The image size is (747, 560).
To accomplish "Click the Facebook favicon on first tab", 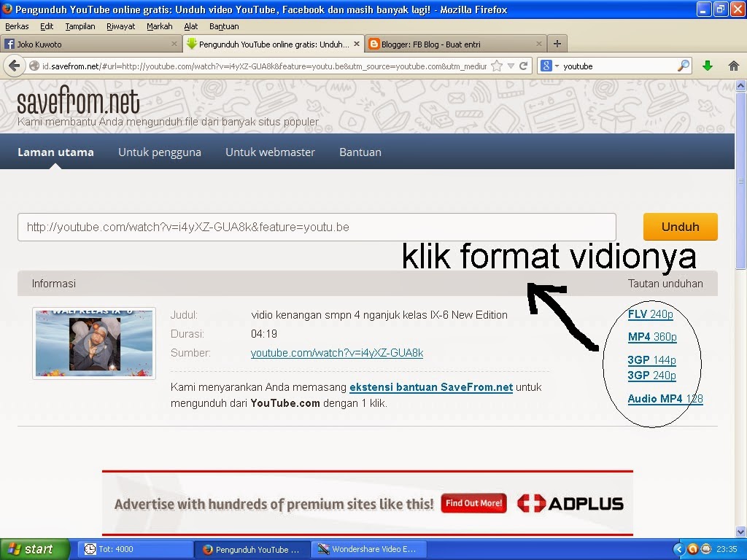I will 9,44.
